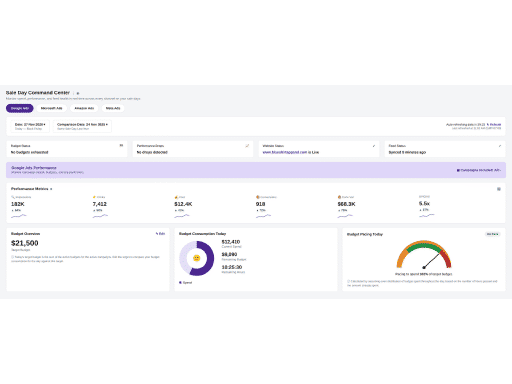
Task: Select the Google Ads channel tab
Action: coord(20,108)
